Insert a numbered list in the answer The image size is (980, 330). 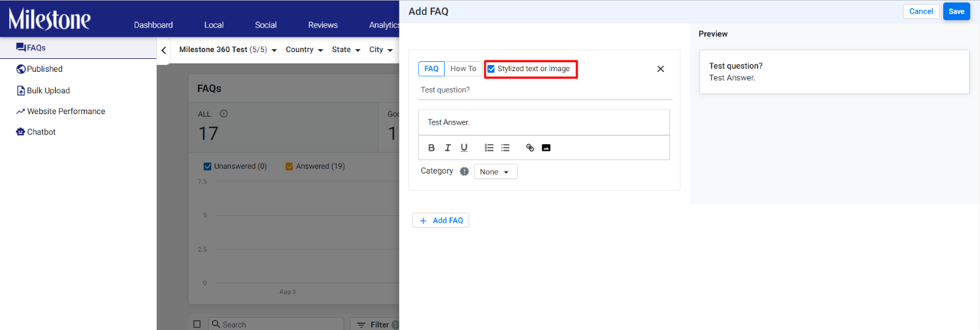(489, 148)
